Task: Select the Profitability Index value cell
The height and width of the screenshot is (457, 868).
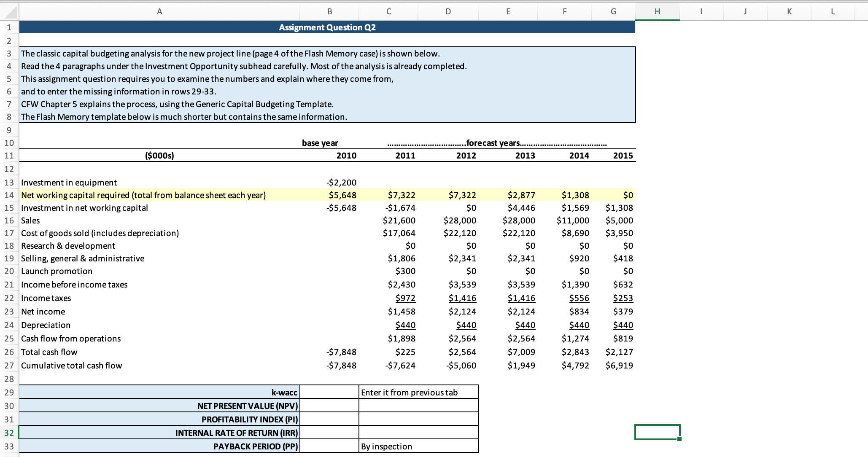Action: [x=329, y=419]
